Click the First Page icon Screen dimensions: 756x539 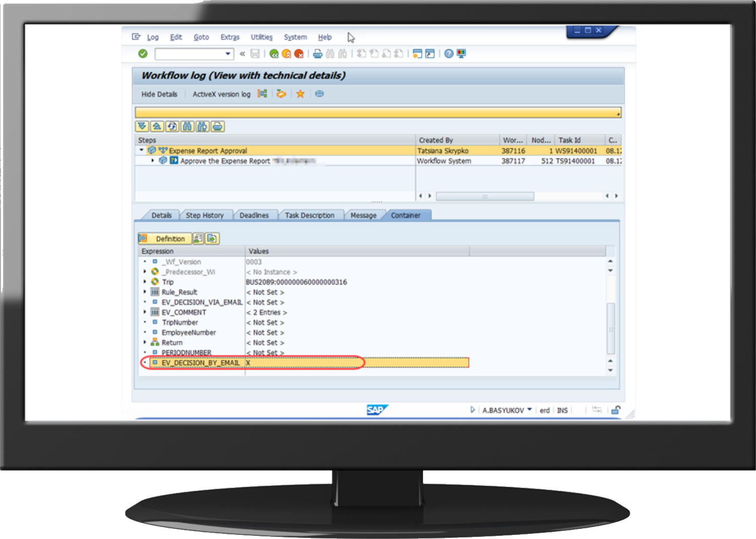coord(361,53)
